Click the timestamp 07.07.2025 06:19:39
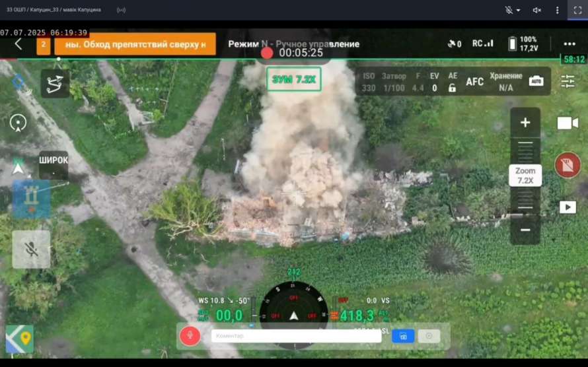This screenshot has height=367, width=588. pyautogui.click(x=44, y=32)
